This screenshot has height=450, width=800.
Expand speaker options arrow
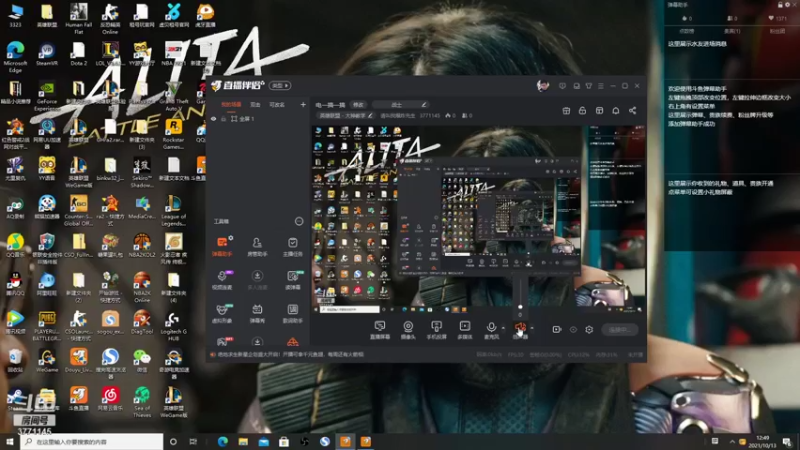[532, 329]
